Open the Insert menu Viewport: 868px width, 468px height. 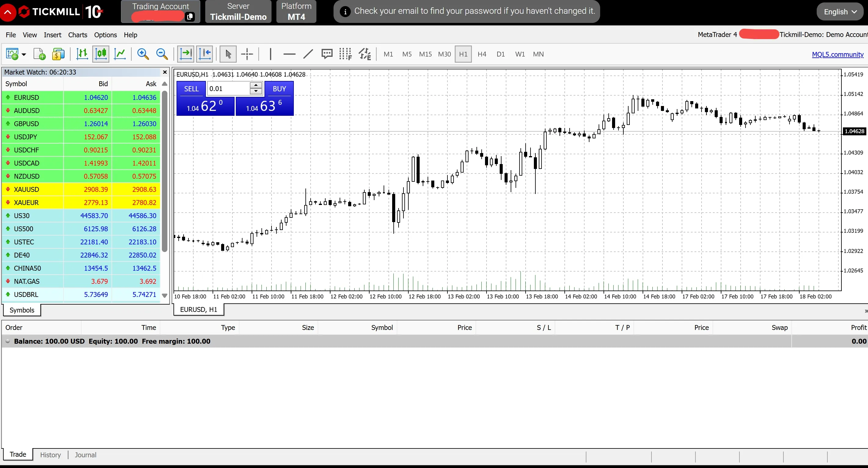click(52, 35)
